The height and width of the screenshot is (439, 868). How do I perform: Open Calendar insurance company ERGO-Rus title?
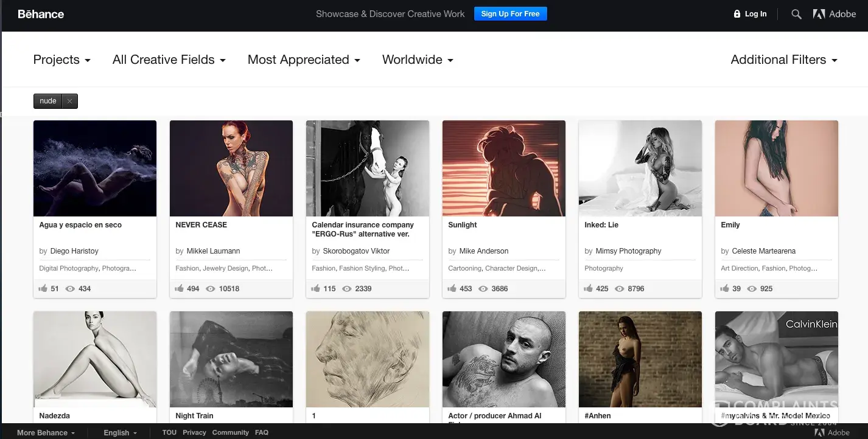click(x=363, y=229)
